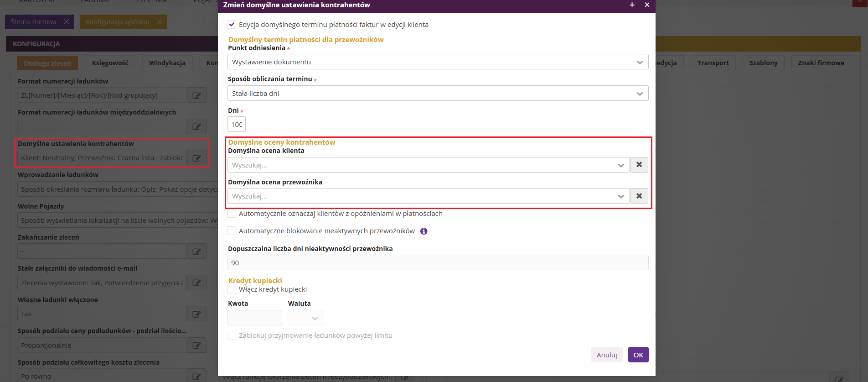
Task: Open Waluta dropdown
Action: pyautogui.click(x=306, y=318)
